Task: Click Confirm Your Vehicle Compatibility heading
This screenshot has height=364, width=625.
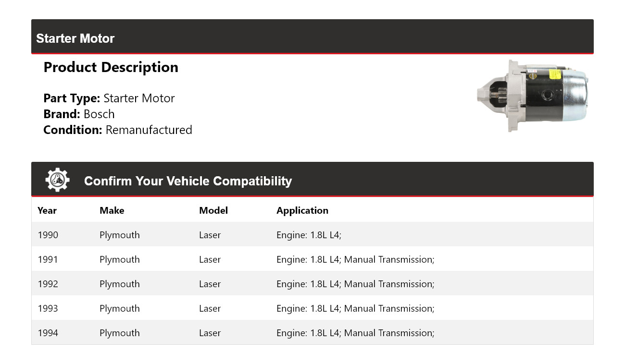Action: [188, 181]
